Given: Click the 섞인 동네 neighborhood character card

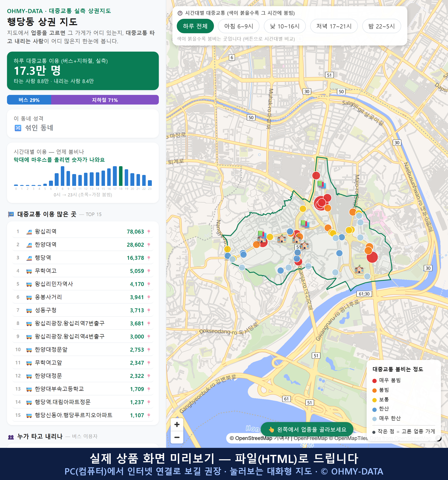Looking at the screenshot, I should pos(83,124).
